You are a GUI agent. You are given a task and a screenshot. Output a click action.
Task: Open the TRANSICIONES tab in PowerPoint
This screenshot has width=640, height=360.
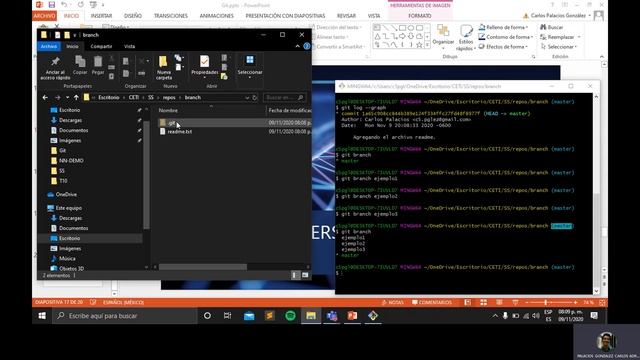pos(171,16)
